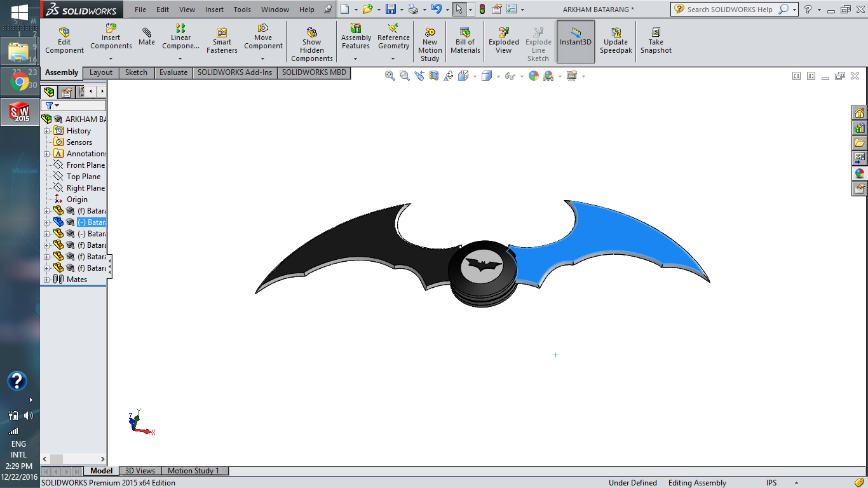Expand the Annotations tree node
This screenshot has height=488, width=868.
point(46,154)
